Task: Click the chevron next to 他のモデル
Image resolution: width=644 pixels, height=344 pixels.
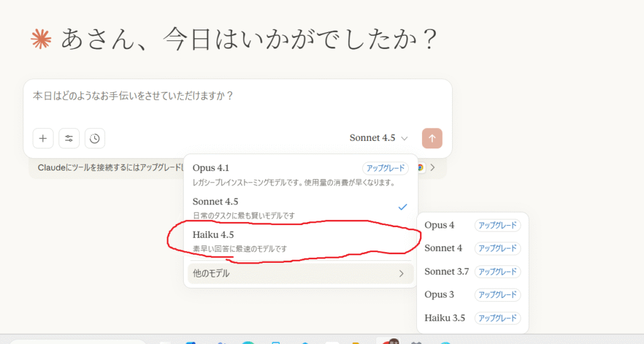Action: (401, 274)
